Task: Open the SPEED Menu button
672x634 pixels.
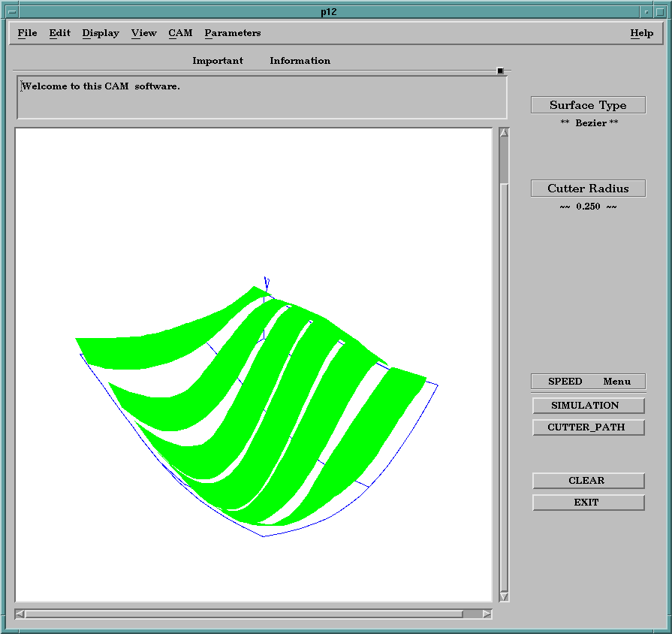Action: point(588,381)
